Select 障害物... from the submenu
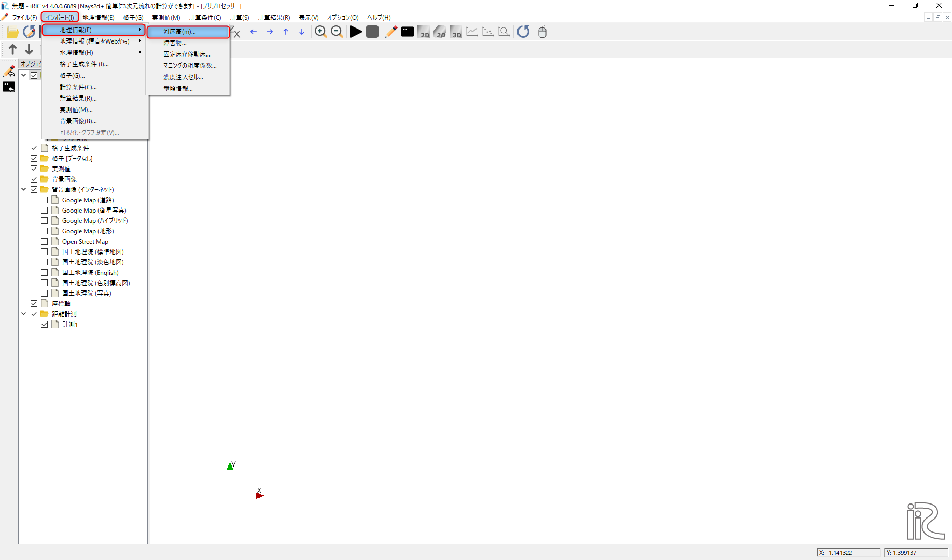 click(x=188, y=43)
